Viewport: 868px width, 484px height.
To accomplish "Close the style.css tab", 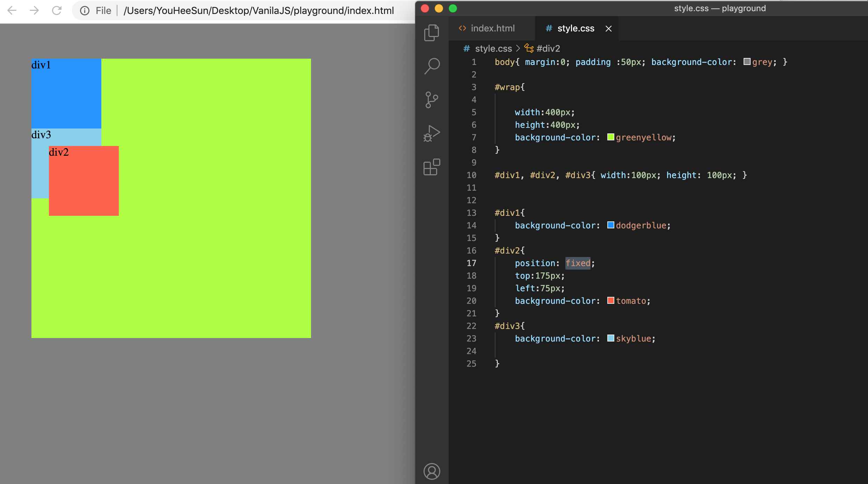I will tap(608, 29).
